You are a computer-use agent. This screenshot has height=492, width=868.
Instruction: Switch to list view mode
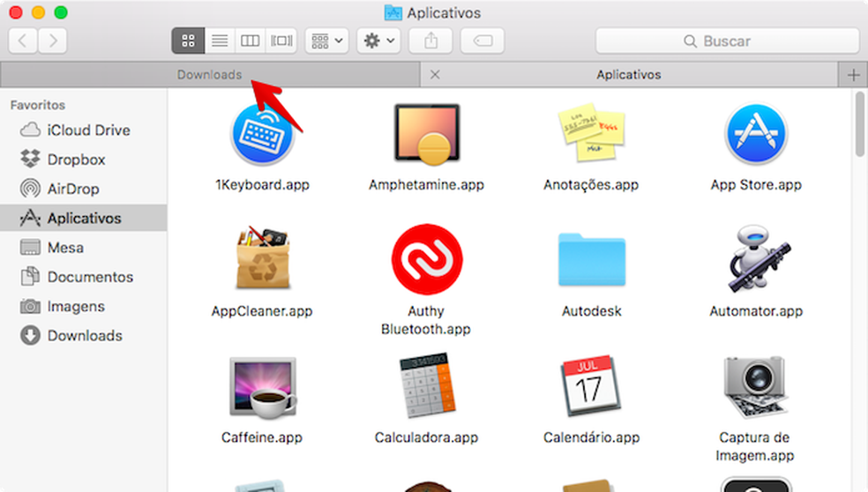(x=220, y=41)
